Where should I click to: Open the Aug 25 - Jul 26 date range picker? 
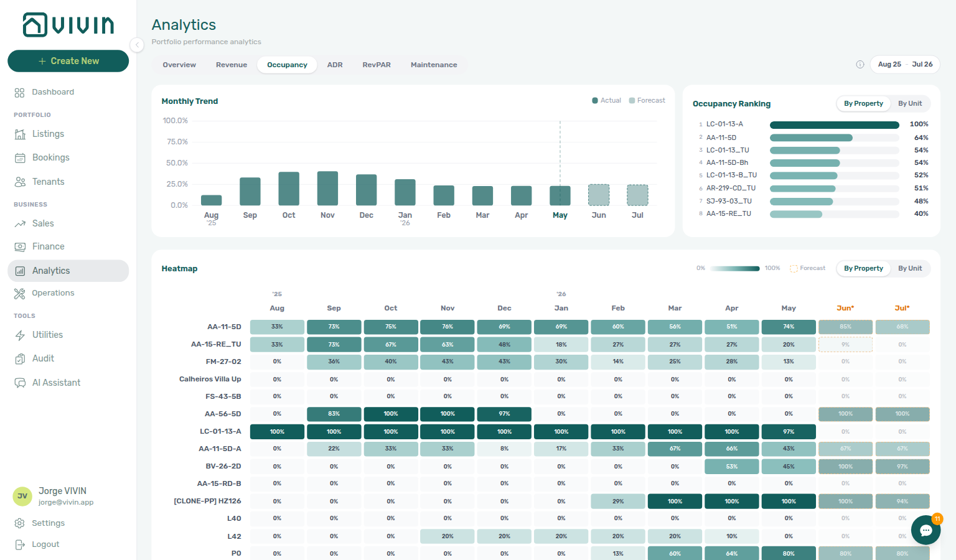pyautogui.click(x=905, y=64)
